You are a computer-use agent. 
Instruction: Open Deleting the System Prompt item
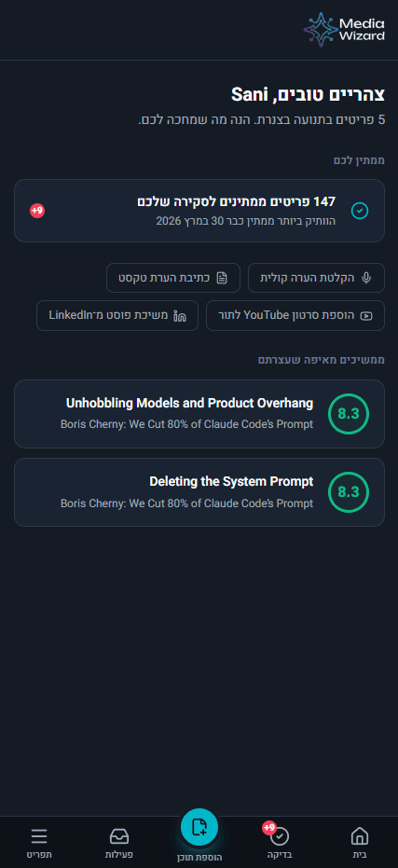(199, 492)
